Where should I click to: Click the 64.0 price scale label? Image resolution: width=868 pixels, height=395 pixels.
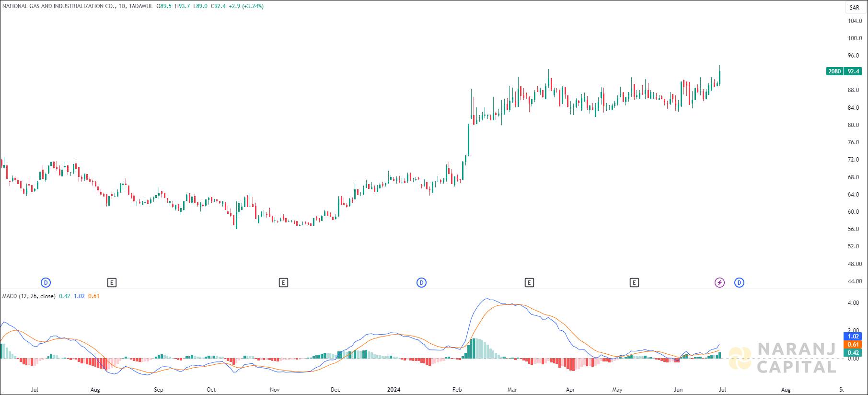853,195
